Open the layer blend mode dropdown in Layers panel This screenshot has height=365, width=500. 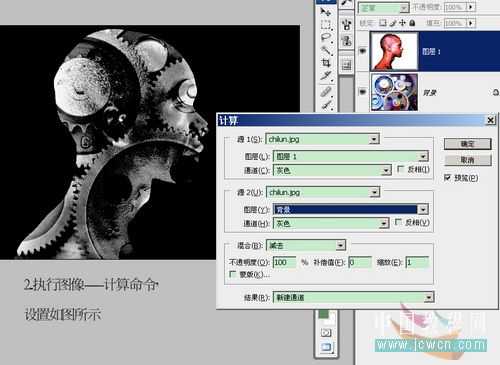(x=404, y=7)
